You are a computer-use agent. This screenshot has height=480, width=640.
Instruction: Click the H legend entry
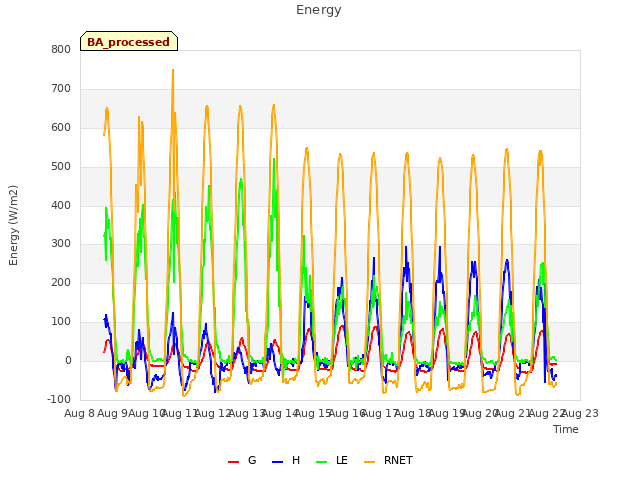286,460
